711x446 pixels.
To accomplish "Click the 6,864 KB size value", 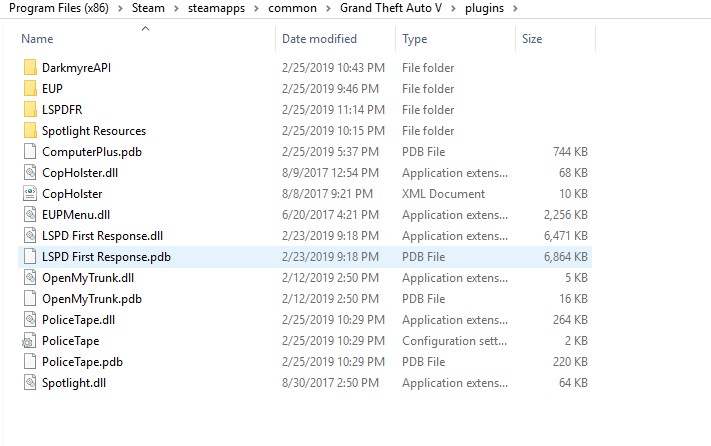I will pos(565,257).
